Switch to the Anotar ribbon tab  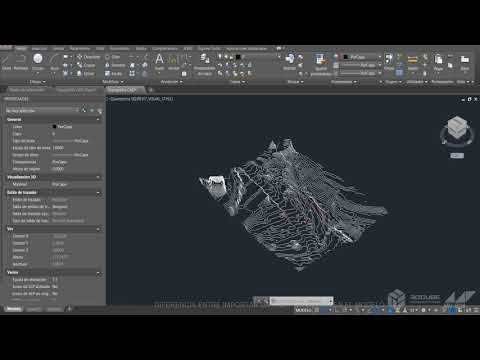58,49
